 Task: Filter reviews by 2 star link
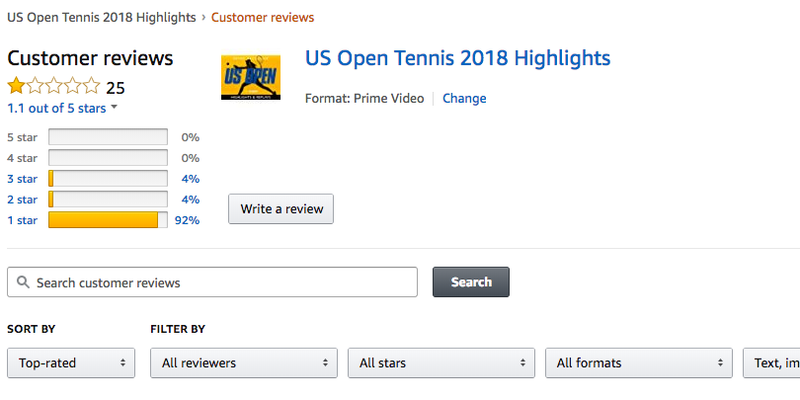tap(22, 199)
